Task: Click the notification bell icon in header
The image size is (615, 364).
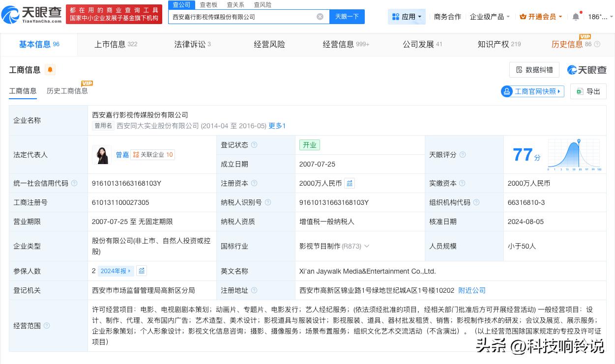Action: coord(576,17)
